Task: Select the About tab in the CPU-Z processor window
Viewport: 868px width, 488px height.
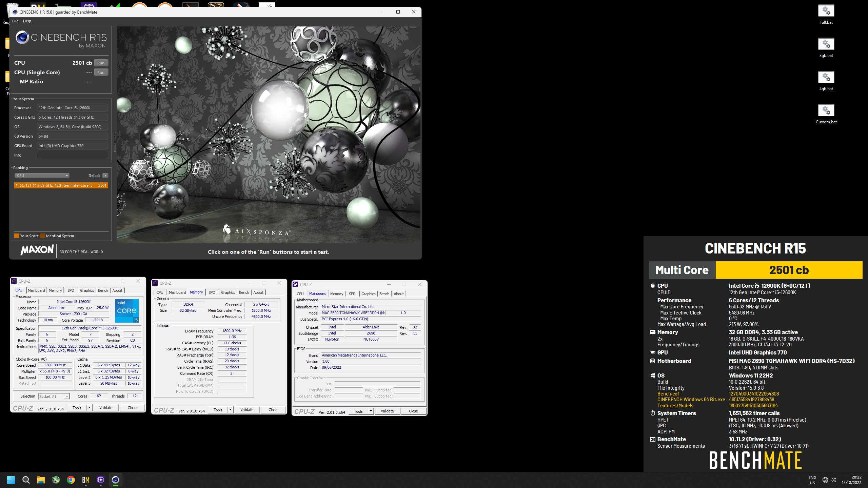Action: (x=117, y=290)
